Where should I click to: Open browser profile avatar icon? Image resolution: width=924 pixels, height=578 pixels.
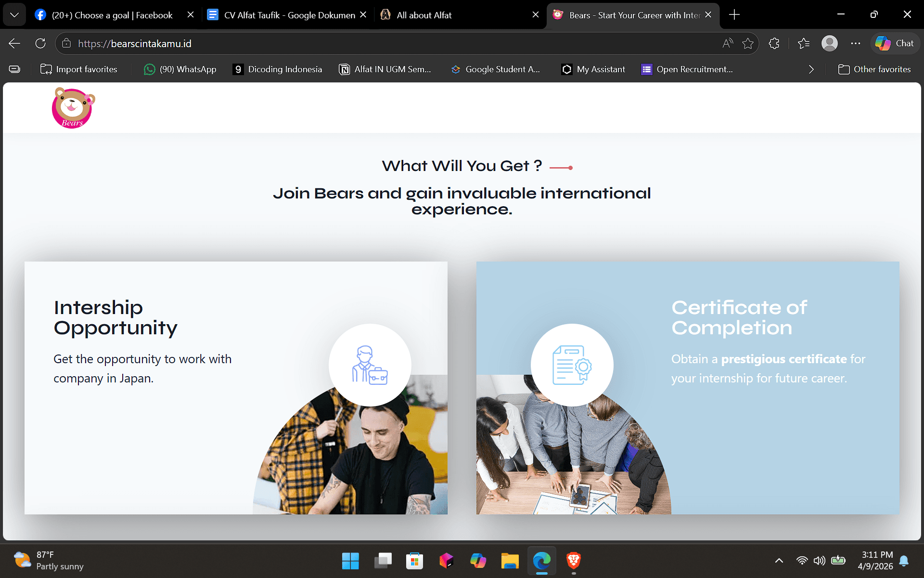point(829,43)
